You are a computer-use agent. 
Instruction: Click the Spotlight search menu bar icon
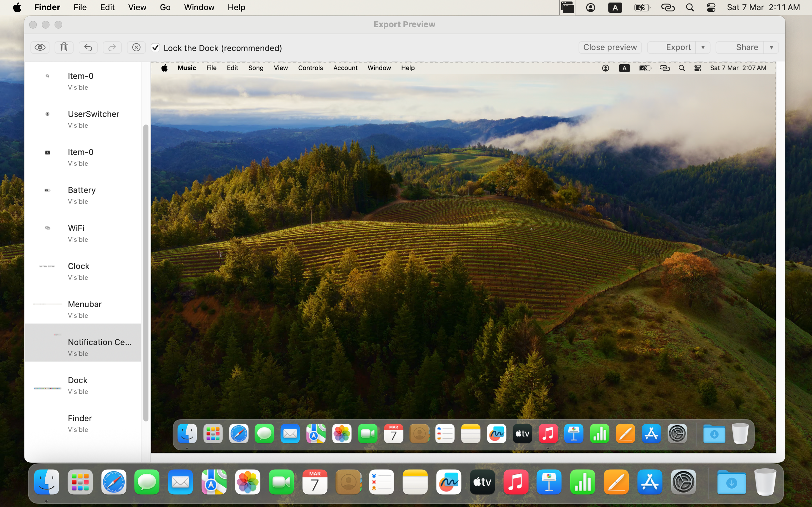click(x=690, y=7)
